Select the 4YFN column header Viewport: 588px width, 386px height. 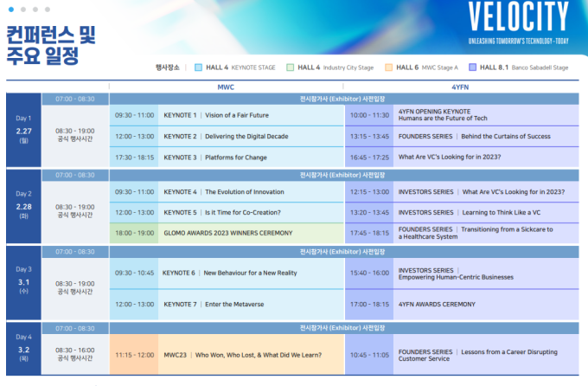460,87
